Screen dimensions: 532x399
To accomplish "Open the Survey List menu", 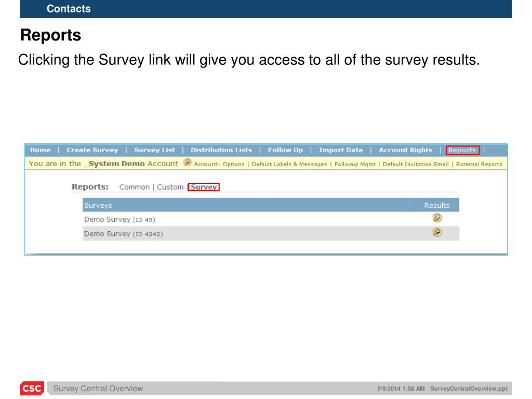I will tap(154, 150).
